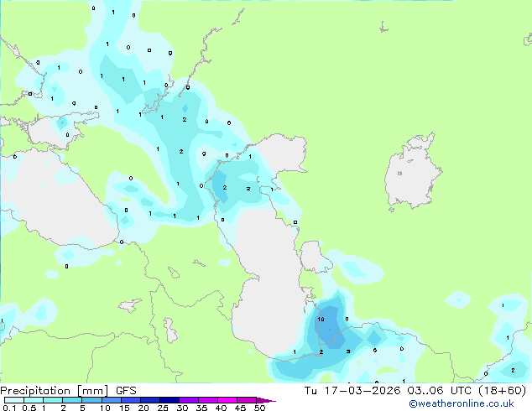This screenshot has width=532, height=411.
Task: Click the 15 to 20 mm legend swatch
Action: 131,400
